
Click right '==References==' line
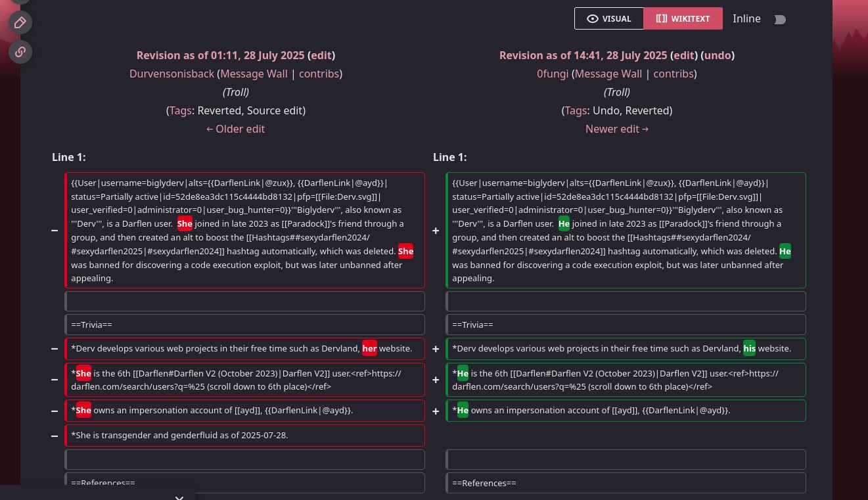click(626, 483)
